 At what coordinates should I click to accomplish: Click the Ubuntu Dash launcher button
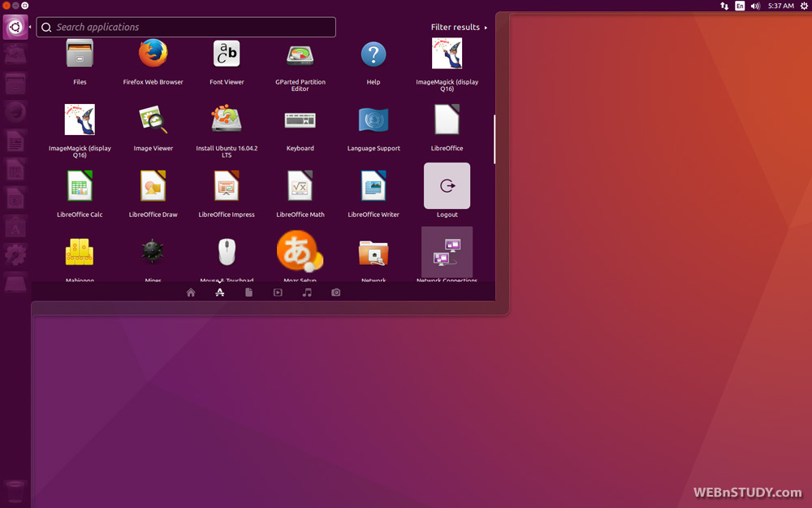(x=15, y=27)
